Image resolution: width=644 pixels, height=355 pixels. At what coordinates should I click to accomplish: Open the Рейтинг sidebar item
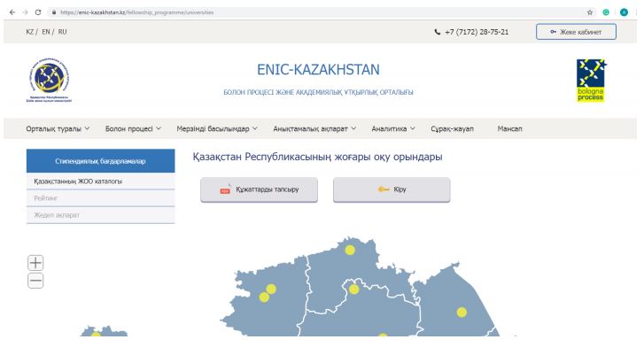(x=101, y=198)
